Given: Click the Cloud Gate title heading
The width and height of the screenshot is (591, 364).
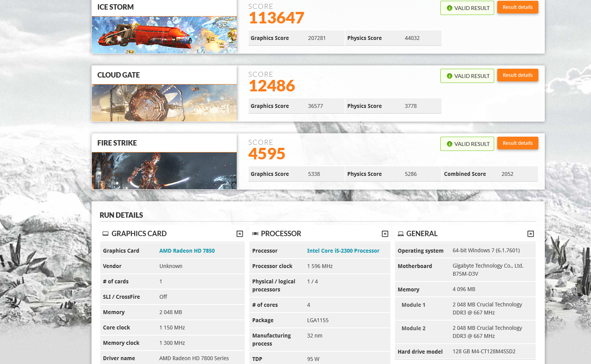Looking at the screenshot, I should 118,75.
